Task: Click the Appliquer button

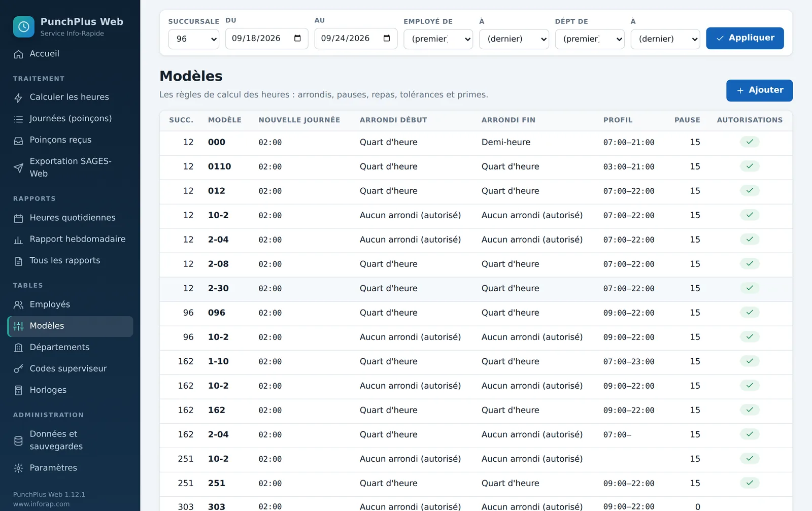Action: coord(745,38)
